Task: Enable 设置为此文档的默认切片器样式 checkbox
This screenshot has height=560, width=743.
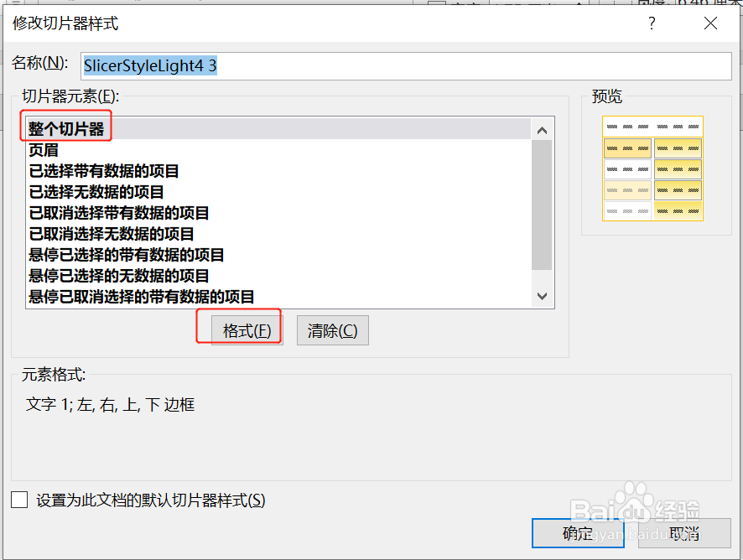Action: coord(19,500)
